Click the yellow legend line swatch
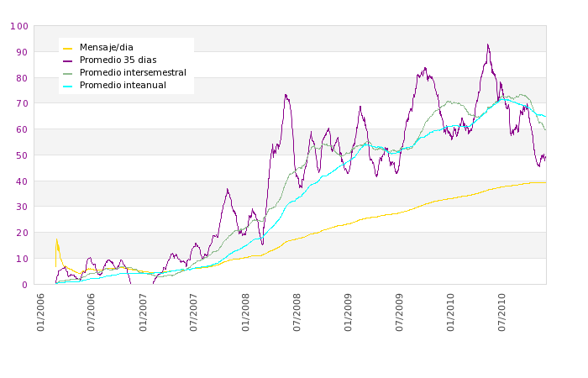 pos(68,47)
